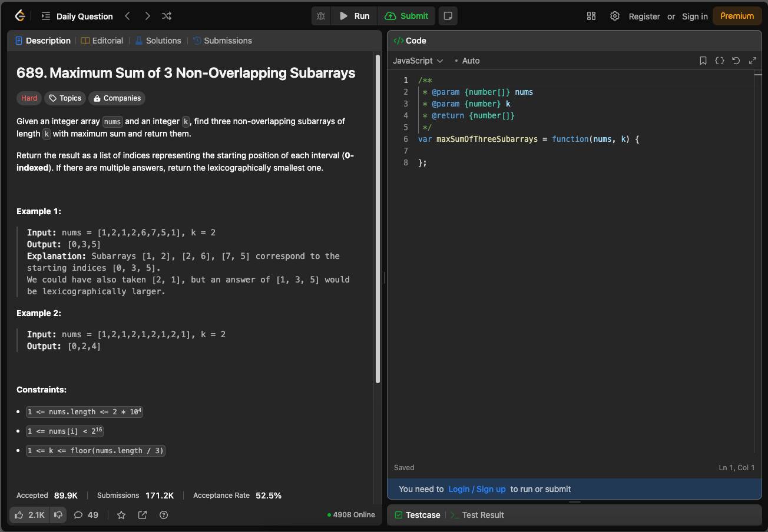Viewport: 768px width, 532px height.
Task: Open the Submissions tab
Action: [222, 41]
